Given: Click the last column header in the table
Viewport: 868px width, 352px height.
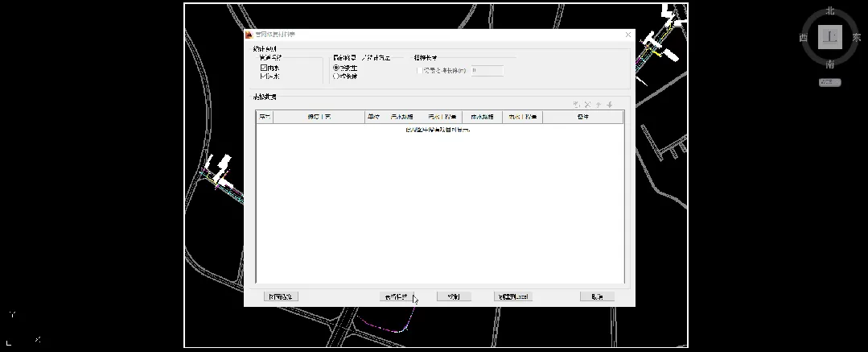Looking at the screenshot, I should [582, 118].
